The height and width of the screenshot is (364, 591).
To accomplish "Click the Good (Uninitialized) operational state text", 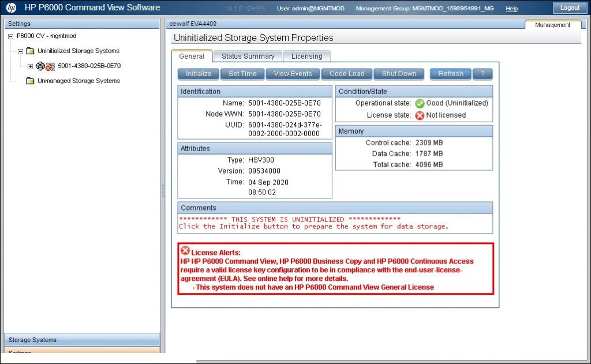I will pyautogui.click(x=457, y=103).
